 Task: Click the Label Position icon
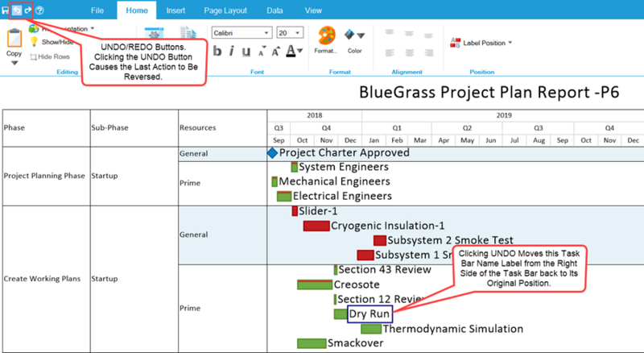pyautogui.click(x=455, y=43)
